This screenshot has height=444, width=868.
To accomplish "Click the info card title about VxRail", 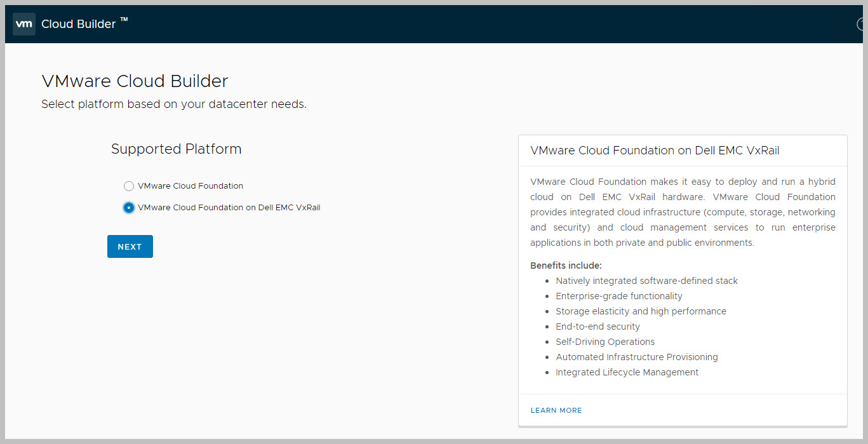I will coord(655,151).
